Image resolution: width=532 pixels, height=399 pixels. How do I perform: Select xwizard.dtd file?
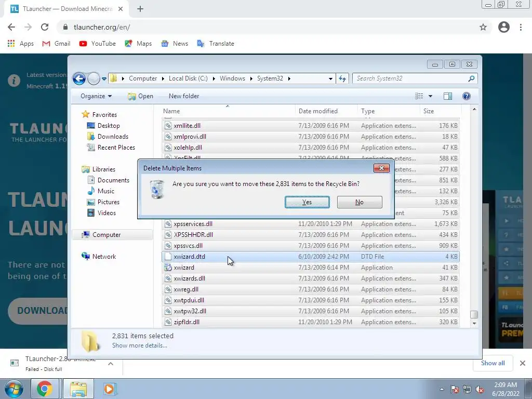(311, 257)
